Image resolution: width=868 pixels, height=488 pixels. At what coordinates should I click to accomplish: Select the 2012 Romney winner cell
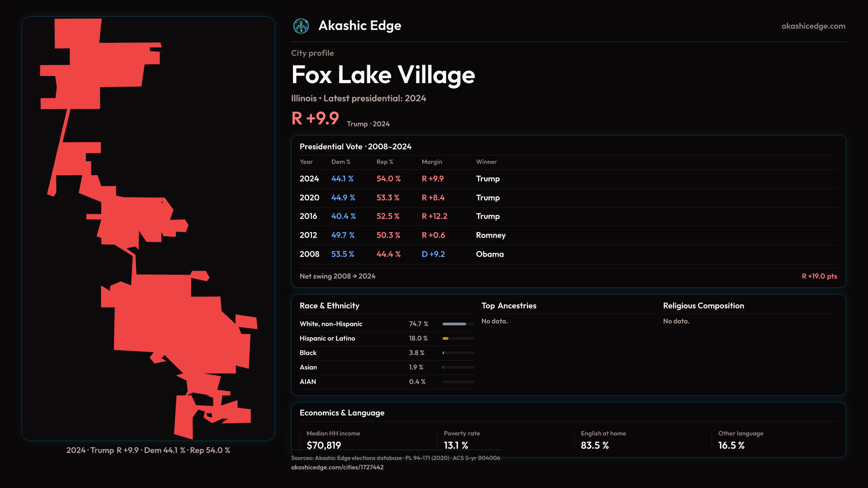click(x=491, y=235)
